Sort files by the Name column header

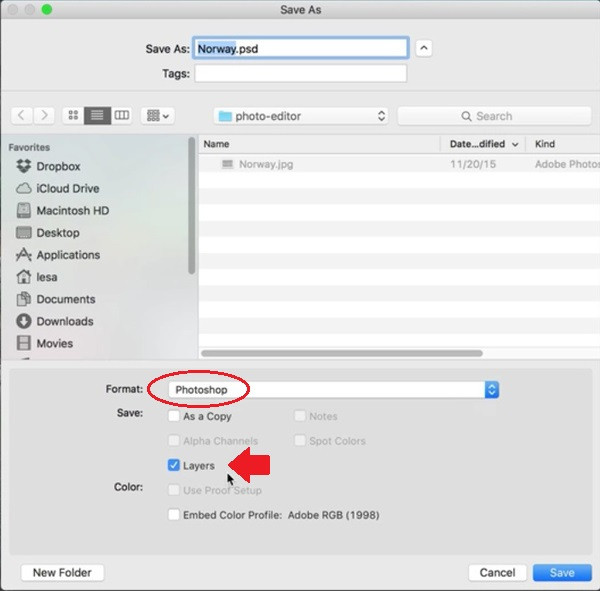tap(320, 144)
